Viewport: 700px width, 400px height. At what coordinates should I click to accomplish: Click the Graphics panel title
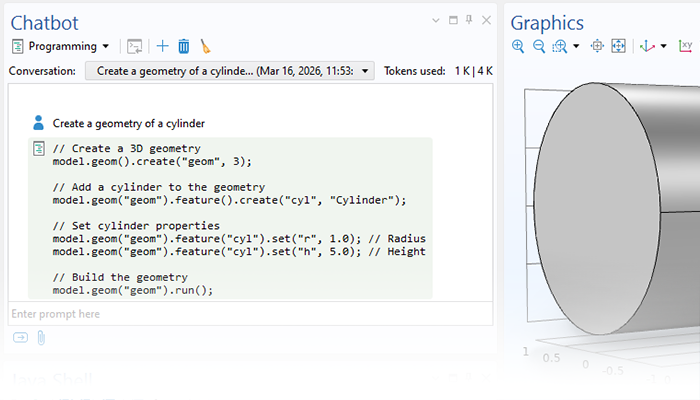coord(547,23)
